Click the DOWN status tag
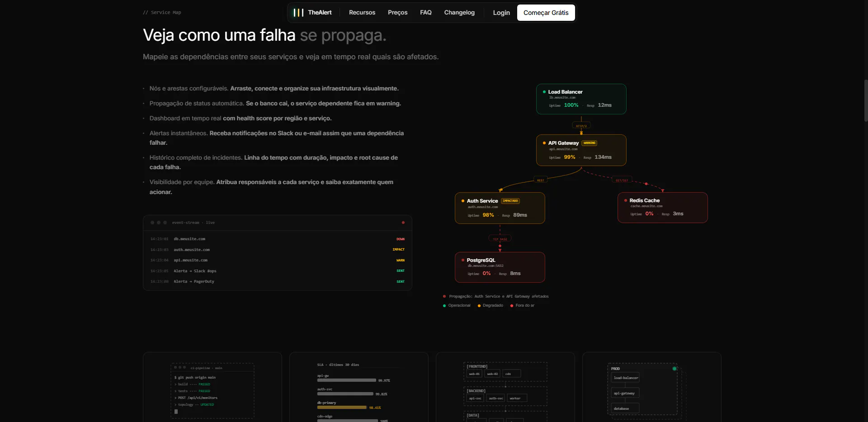 tap(401, 239)
